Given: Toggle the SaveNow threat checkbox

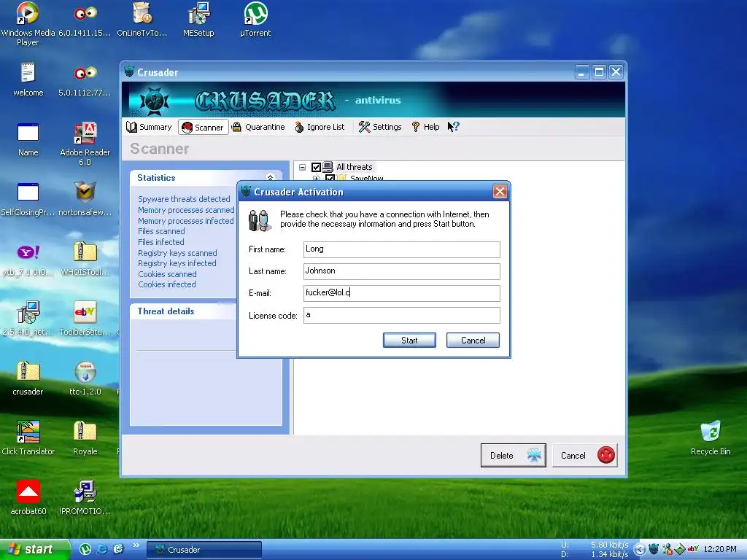Looking at the screenshot, I should 330,178.
